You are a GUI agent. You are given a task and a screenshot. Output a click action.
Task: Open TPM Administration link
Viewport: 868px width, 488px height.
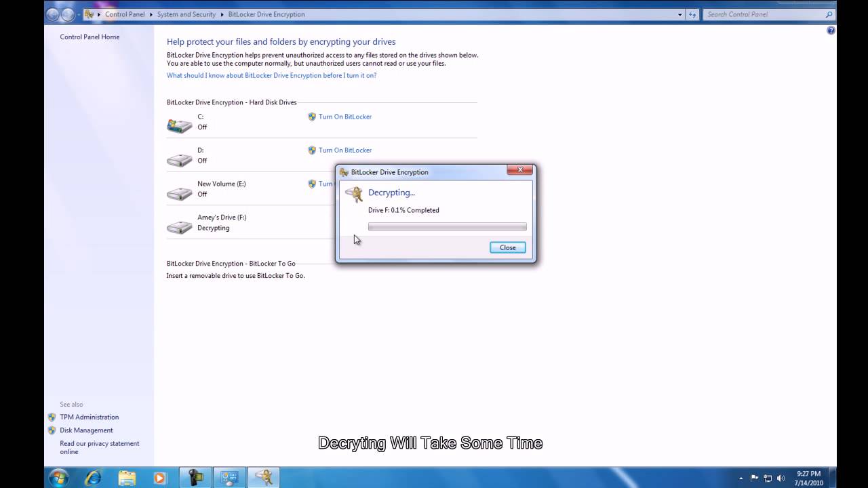coord(89,418)
